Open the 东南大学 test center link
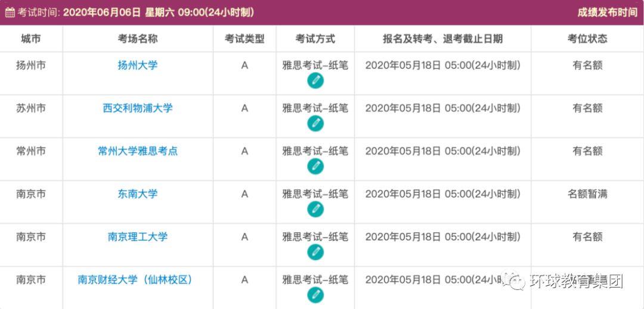 (x=138, y=194)
